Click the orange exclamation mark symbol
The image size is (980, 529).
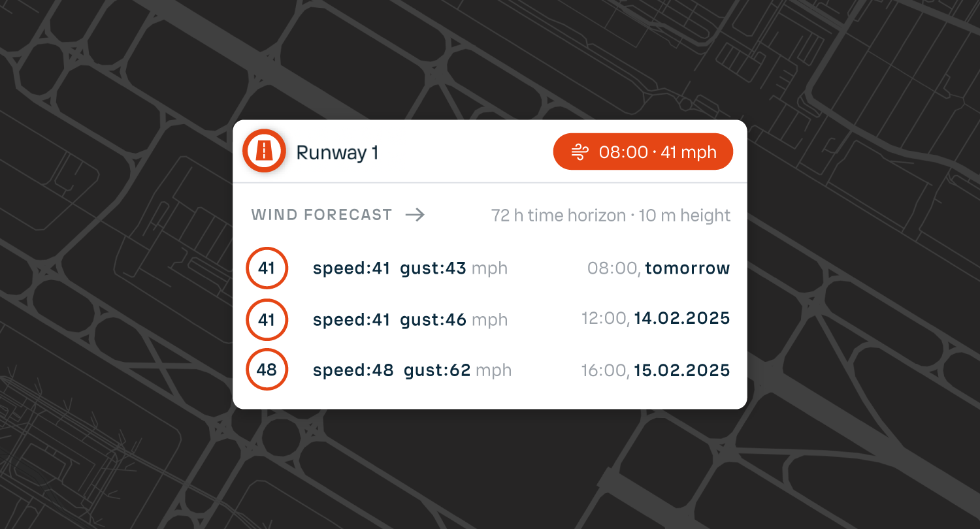[264, 151]
